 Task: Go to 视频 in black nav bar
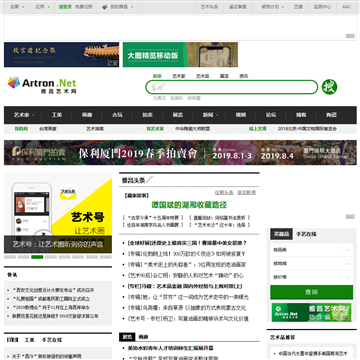point(241,115)
